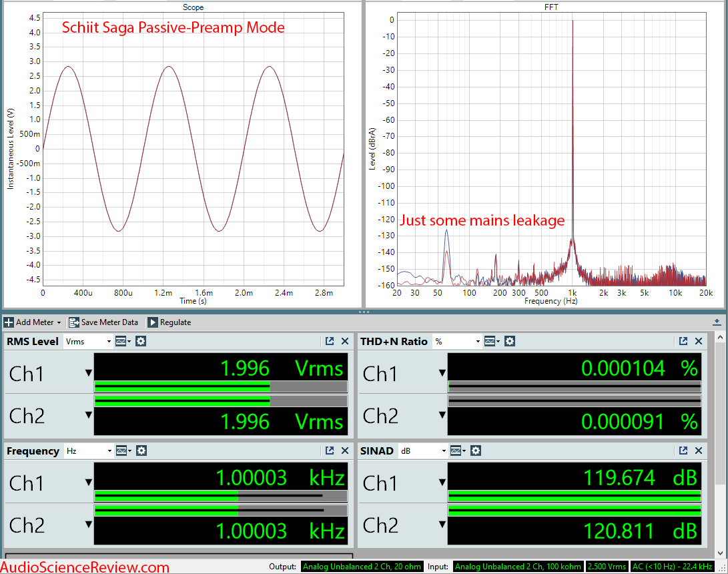Expand SINAD Ch2 channel arrow
Viewport: 728px width, 574px height.
point(442,525)
